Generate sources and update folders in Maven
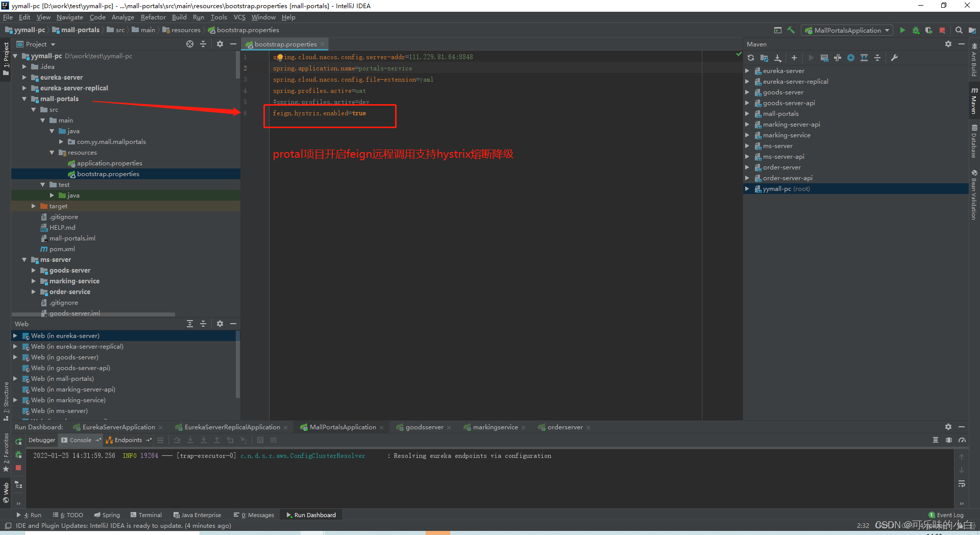980x535 pixels. [764, 58]
